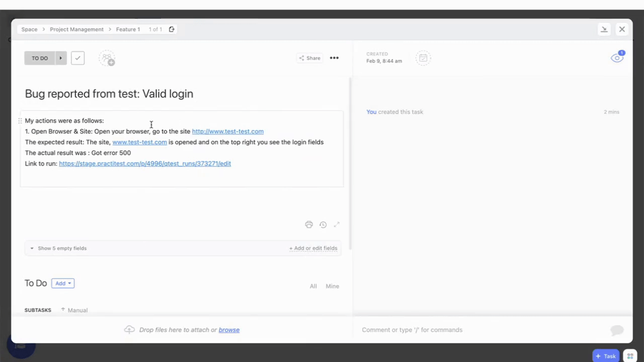The width and height of the screenshot is (644, 362).
Task: Follow www.test-test.com link in expected result
Action: click(x=139, y=142)
